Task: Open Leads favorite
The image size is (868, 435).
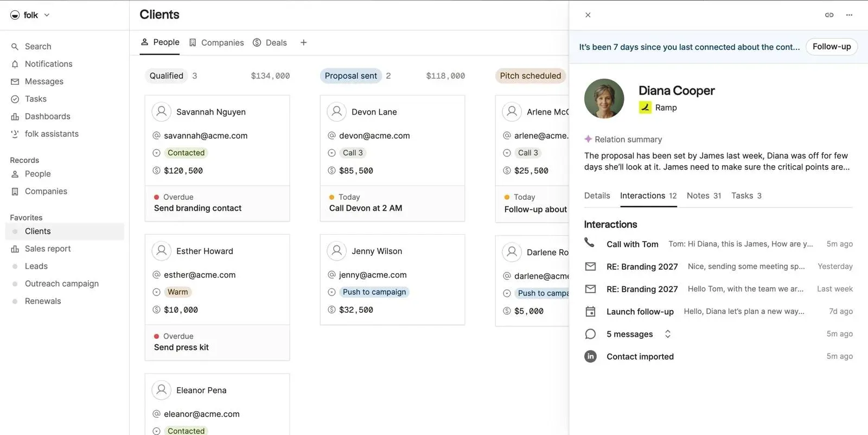Action: click(36, 266)
